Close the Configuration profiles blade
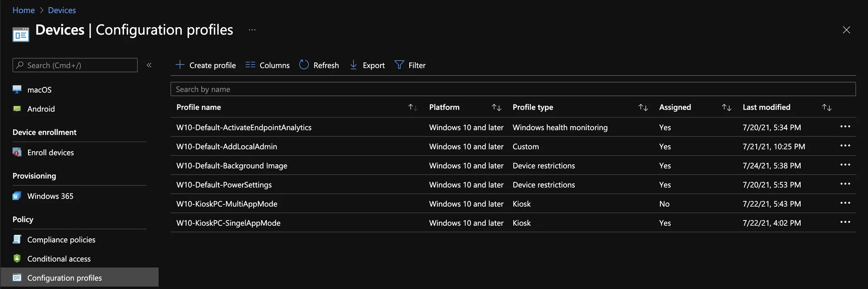The width and height of the screenshot is (868, 289). pyautogui.click(x=846, y=30)
